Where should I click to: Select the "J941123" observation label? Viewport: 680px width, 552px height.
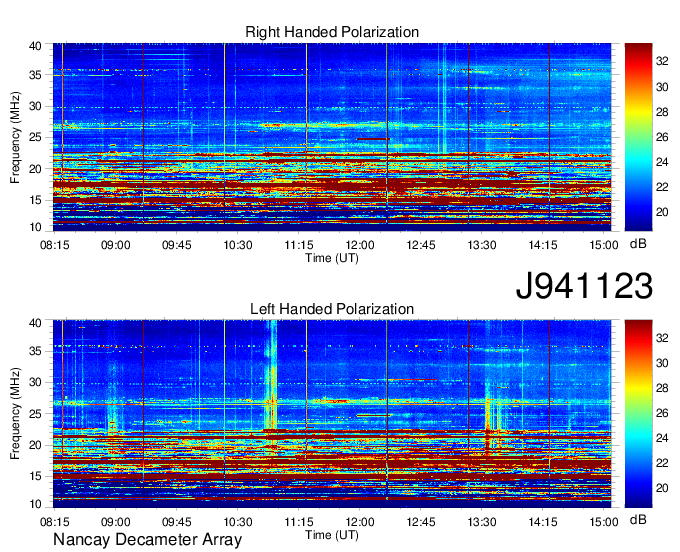pyautogui.click(x=584, y=286)
